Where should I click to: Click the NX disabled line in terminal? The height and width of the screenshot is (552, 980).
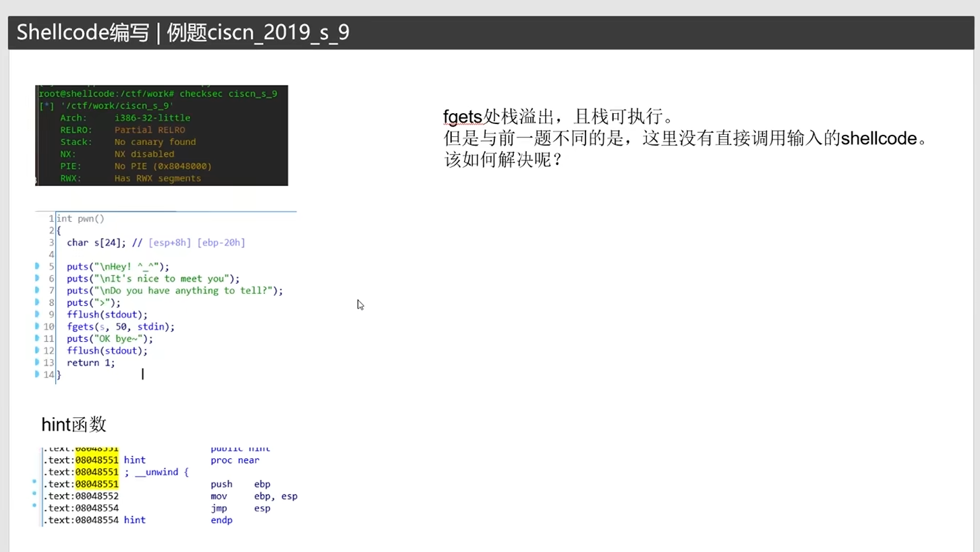[144, 154]
